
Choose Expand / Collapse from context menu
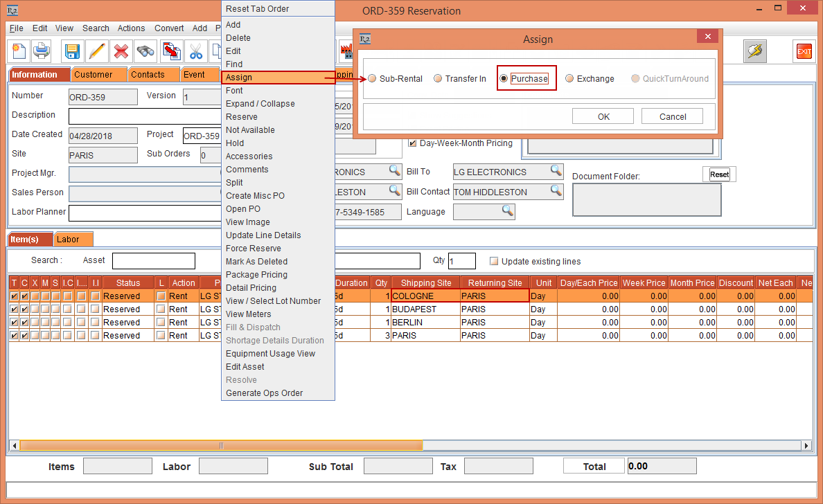[260, 104]
